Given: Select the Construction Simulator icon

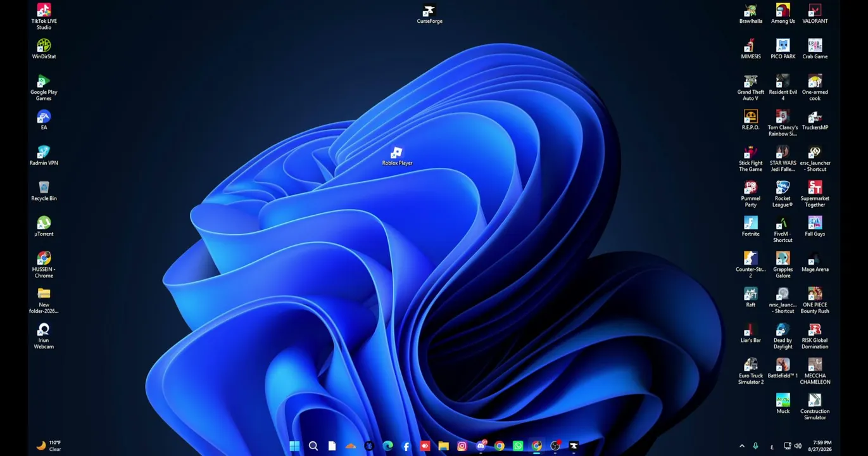Looking at the screenshot, I should click(x=815, y=407).
